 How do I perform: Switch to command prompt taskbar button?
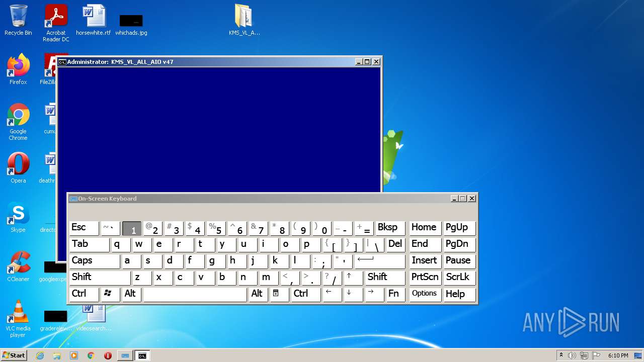[x=142, y=355]
